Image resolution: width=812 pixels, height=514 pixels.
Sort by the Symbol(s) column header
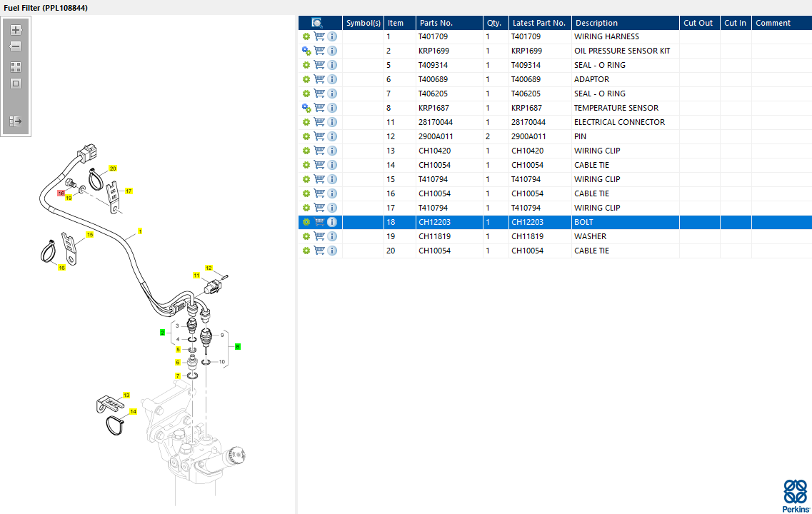tap(363, 23)
